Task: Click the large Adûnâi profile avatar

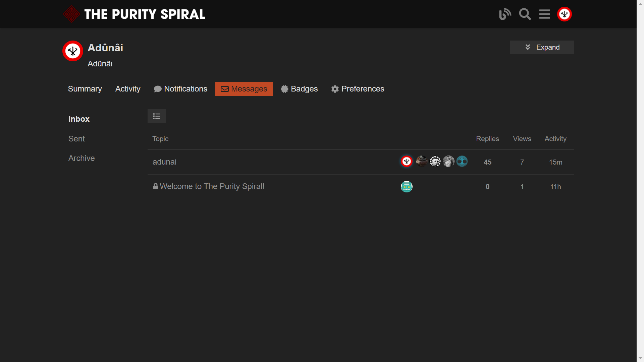Action: pos(73,51)
